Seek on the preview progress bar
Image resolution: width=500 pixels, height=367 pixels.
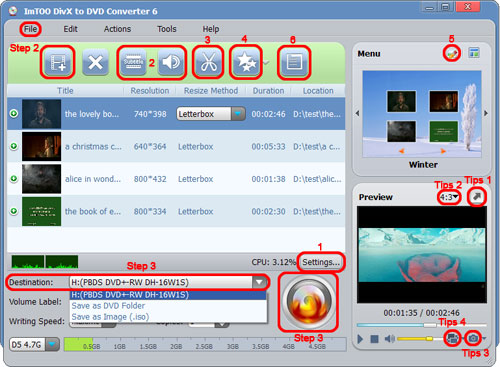click(x=421, y=325)
